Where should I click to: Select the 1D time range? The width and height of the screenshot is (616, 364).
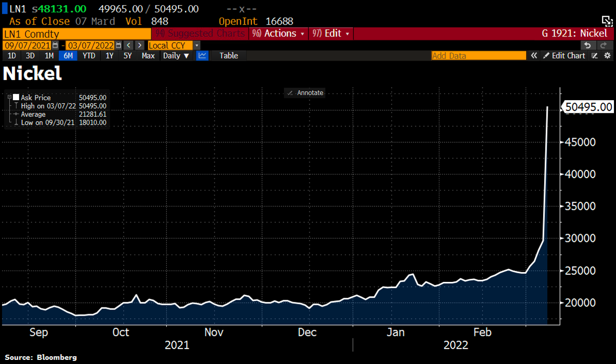[x=11, y=55]
